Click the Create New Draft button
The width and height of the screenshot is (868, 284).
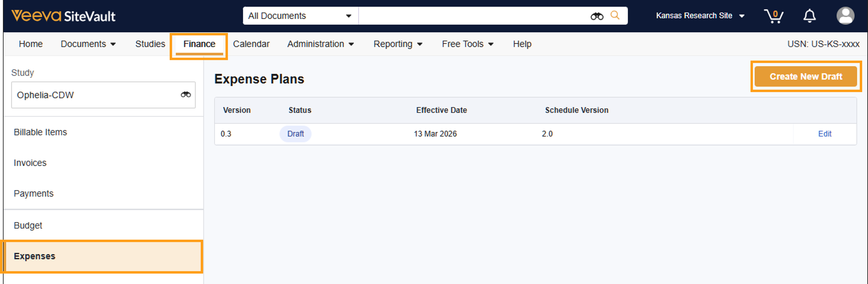point(805,76)
